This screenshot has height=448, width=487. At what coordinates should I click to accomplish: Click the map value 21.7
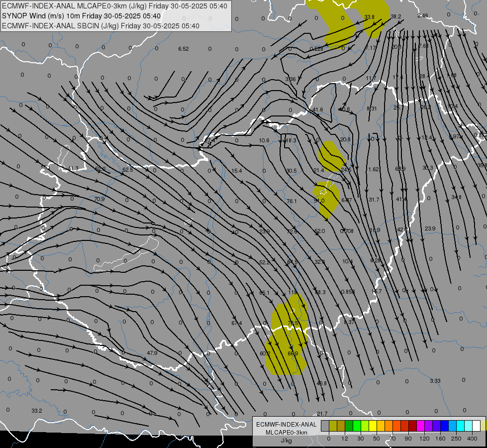[322, 414]
